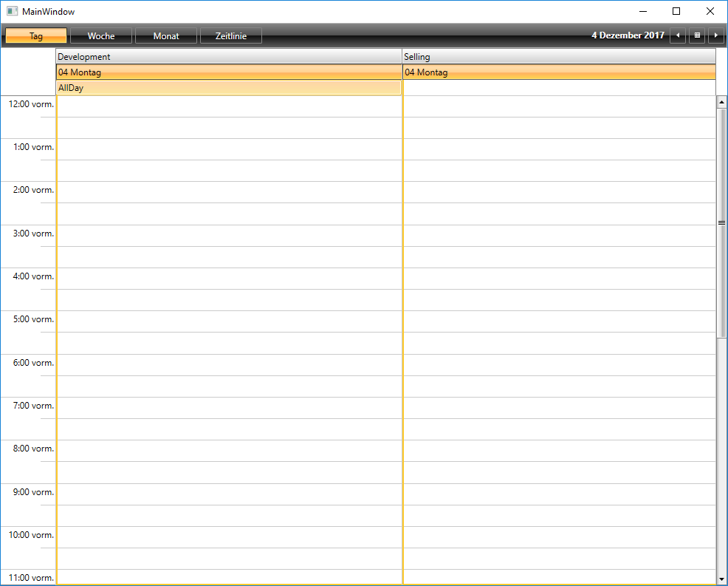Click the 4 Dezember 2017 date label
This screenshot has height=586, width=728.
(628, 35)
